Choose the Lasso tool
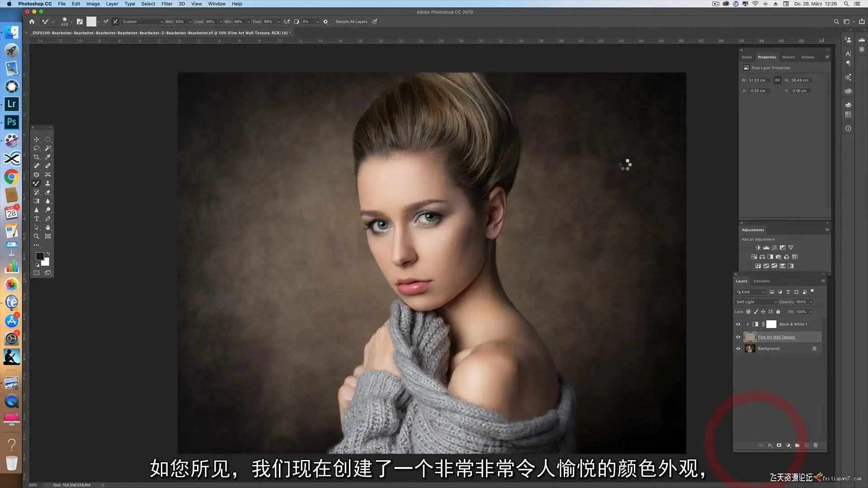 pyautogui.click(x=37, y=148)
